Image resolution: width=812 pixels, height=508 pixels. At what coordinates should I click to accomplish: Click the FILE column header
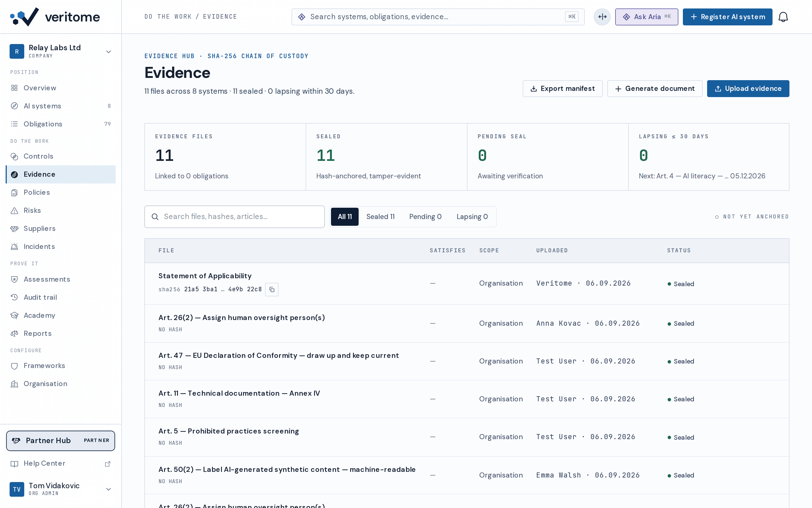[166, 251]
